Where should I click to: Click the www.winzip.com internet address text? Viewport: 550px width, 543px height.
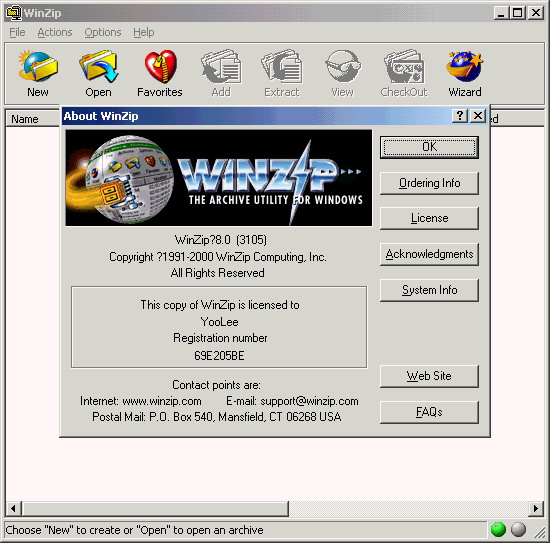[162, 401]
